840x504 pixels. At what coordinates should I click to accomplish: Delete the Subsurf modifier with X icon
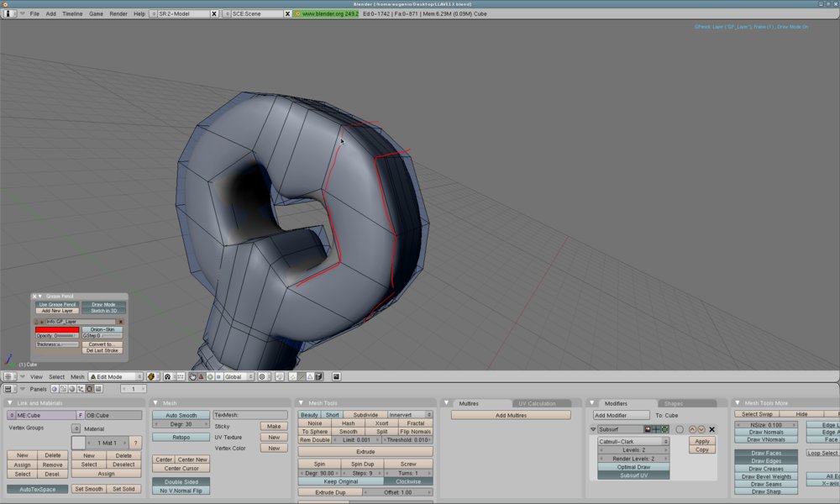[711, 429]
